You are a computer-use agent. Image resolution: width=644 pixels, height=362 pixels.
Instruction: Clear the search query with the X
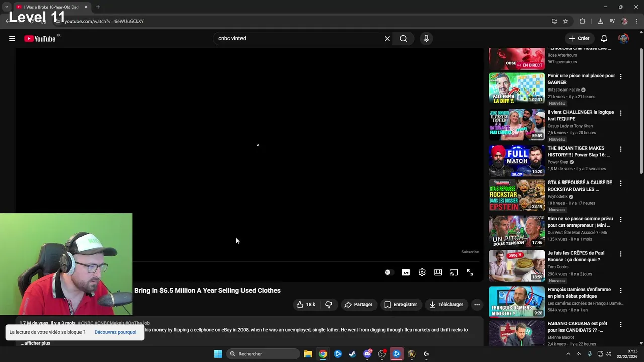[387, 38]
